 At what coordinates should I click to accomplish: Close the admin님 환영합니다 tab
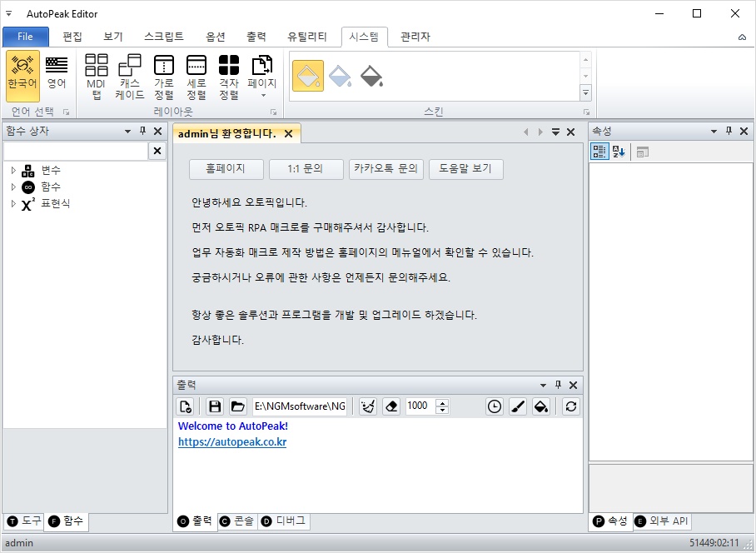(x=288, y=133)
